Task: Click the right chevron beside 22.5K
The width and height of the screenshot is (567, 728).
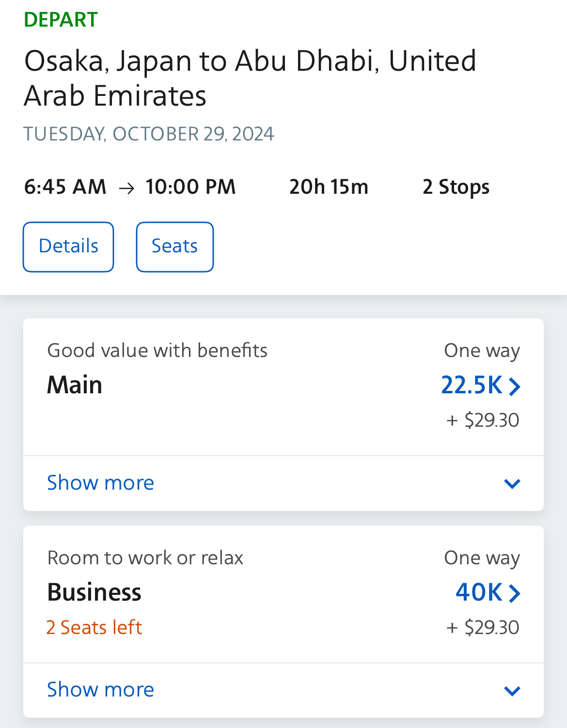Action: [x=514, y=387]
